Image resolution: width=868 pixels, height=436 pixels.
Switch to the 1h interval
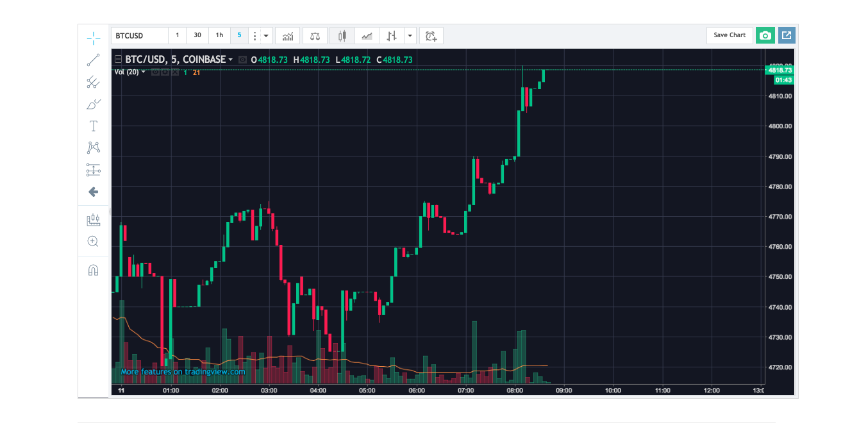click(219, 35)
